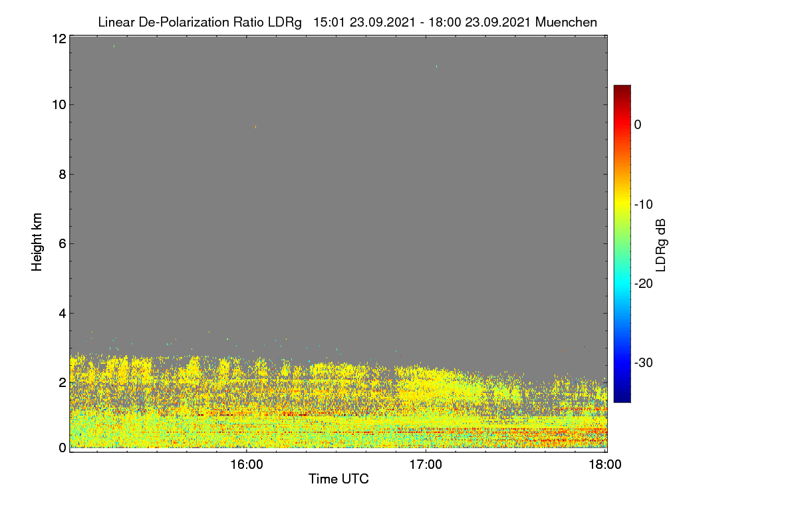Click the '0' colorbar label
This screenshot has height=532, width=798.
pyautogui.click(x=638, y=125)
